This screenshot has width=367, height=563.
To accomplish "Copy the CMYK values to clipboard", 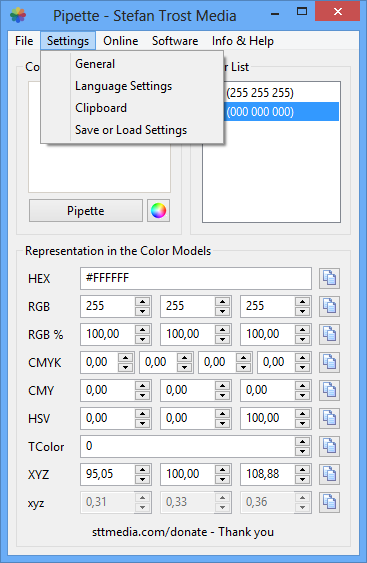I will click(x=329, y=362).
